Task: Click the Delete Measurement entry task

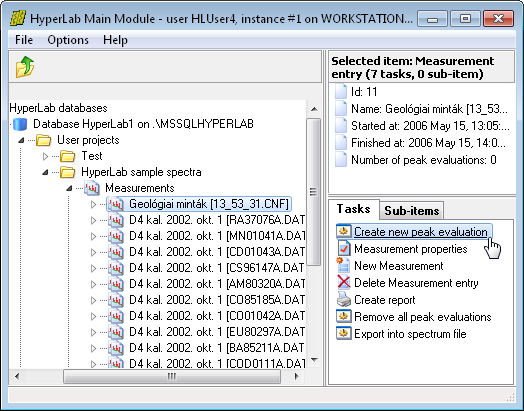Action: [x=416, y=283]
